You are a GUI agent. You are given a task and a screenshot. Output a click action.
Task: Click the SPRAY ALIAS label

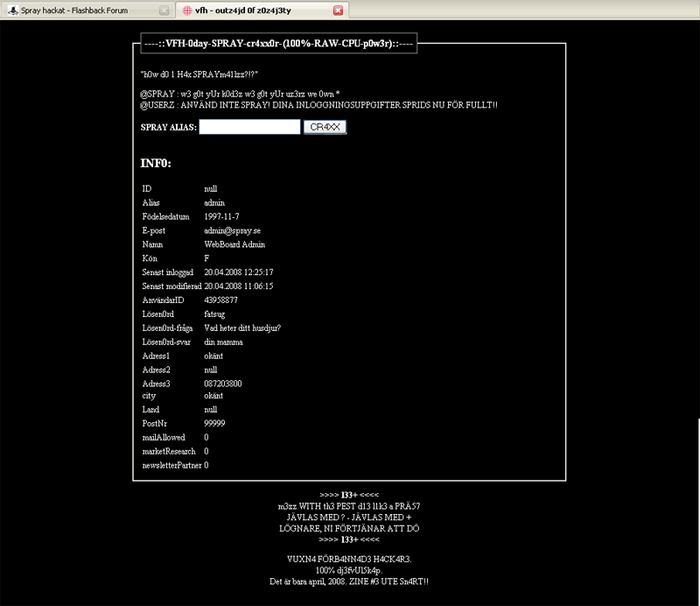[168, 127]
